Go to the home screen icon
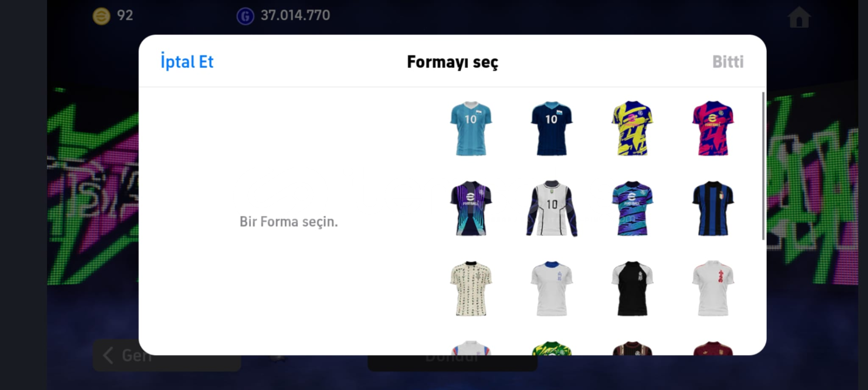The image size is (868, 390). pyautogui.click(x=799, y=17)
